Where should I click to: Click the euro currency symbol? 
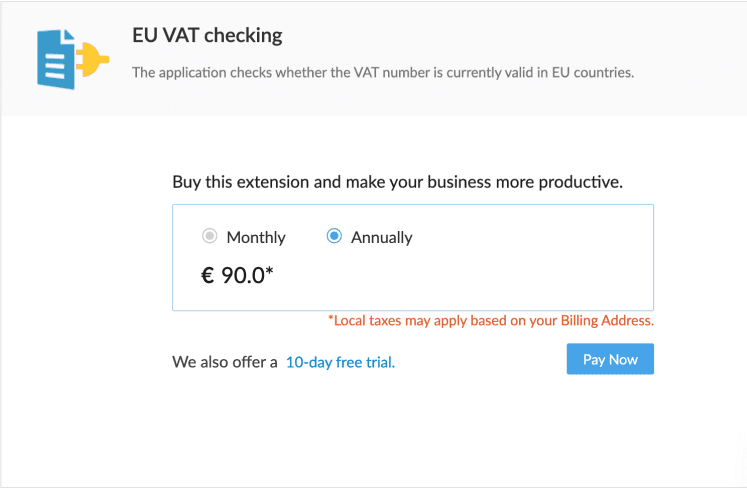pos(207,275)
